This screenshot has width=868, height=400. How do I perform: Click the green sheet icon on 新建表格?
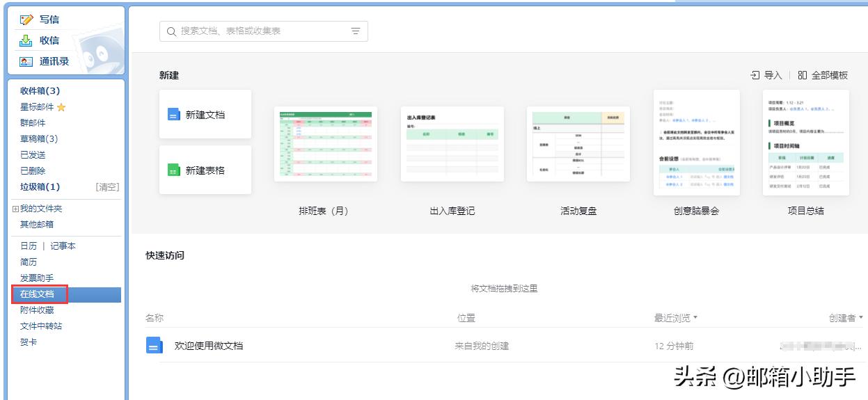[x=174, y=170]
